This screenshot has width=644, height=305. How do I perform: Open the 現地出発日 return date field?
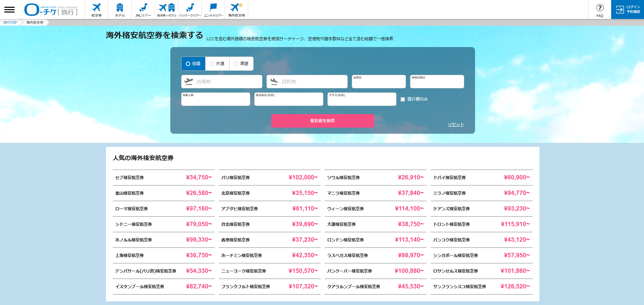pos(437,82)
